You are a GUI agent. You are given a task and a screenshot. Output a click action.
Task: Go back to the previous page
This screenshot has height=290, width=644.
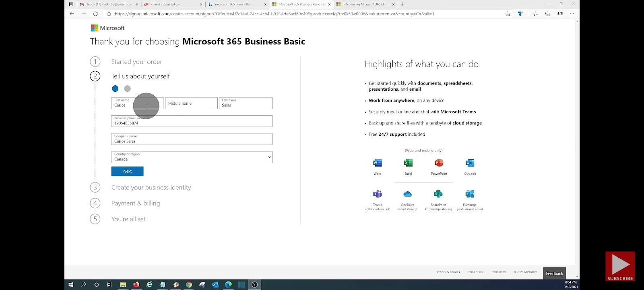click(x=72, y=14)
